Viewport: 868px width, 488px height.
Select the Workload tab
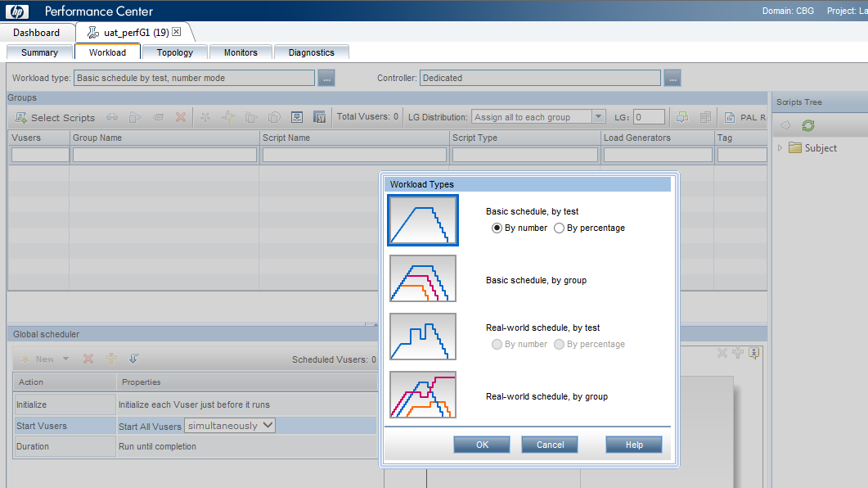107,52
